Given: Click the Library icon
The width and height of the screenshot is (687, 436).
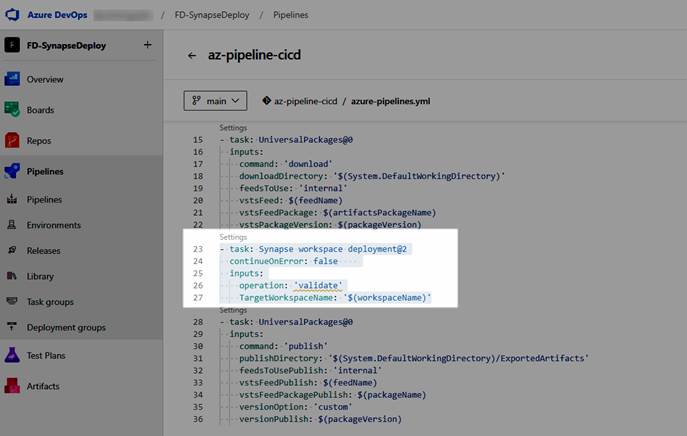Looking at the screenshot, I should 12,276.
